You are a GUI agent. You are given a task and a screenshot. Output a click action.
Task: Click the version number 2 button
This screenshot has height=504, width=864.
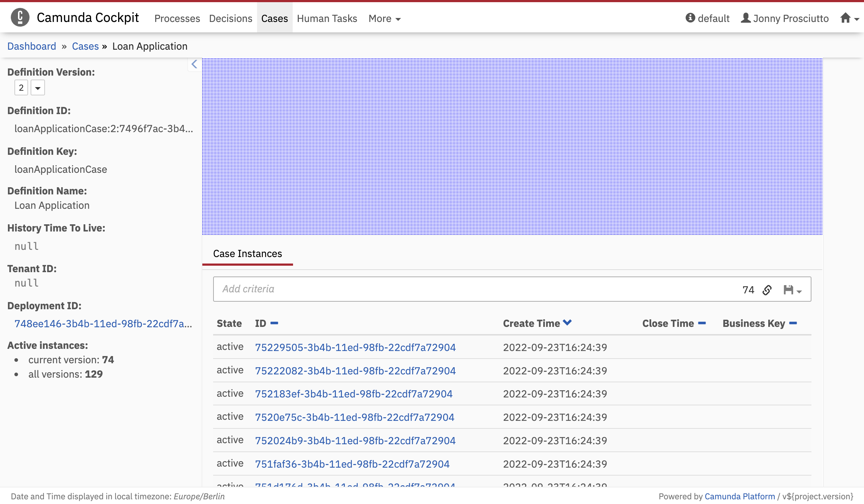point(21,88)
